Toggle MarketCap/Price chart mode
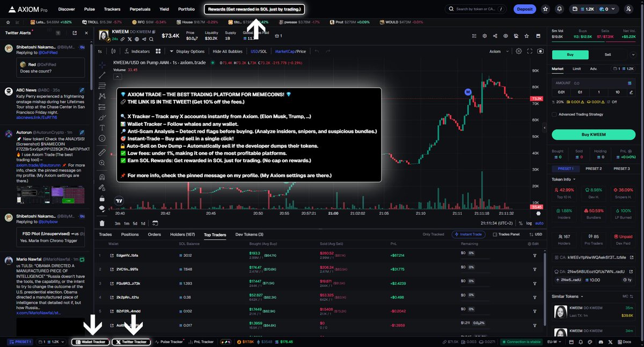Viewport: 644px width, 347px height. pyautogui.click(x=290, y=51)
